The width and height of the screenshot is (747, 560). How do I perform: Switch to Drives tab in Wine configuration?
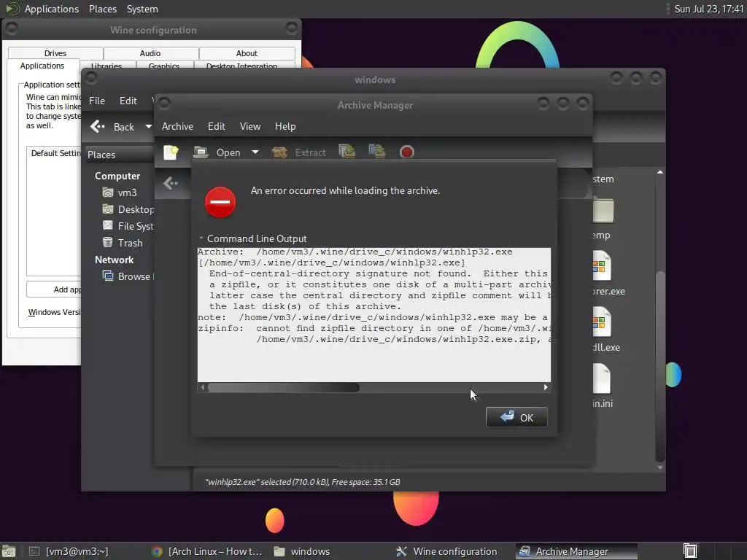55,53
